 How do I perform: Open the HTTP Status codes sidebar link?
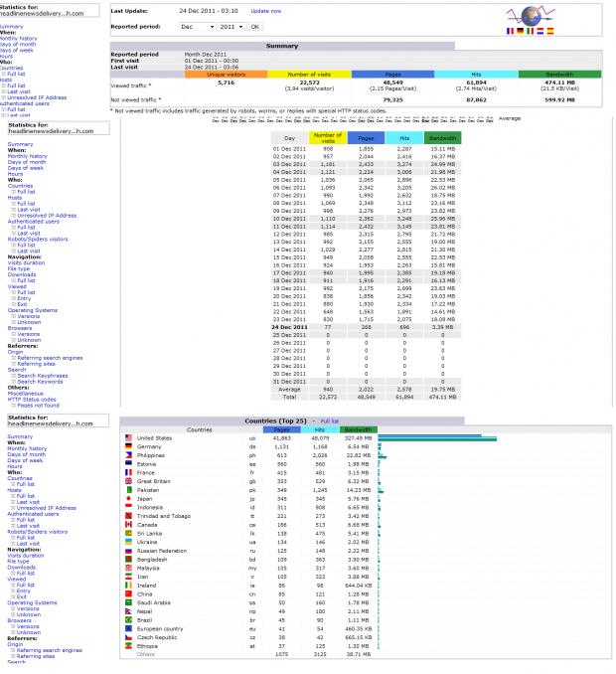click(32, 400)
